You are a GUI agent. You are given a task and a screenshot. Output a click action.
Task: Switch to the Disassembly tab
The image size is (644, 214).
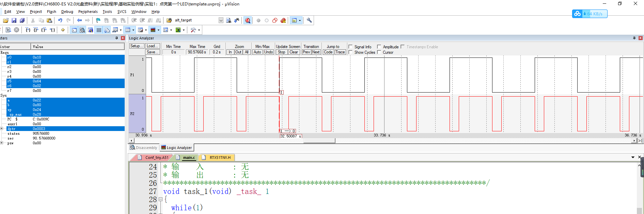[x=144, y=148]
